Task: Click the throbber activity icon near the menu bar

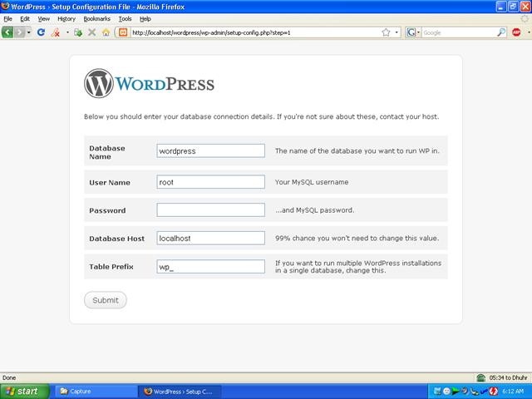Action: click(x=525, y=19)
